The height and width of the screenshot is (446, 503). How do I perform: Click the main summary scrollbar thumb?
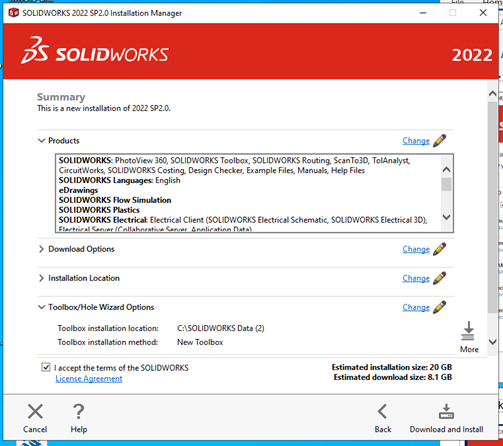[x=492, y=207]
